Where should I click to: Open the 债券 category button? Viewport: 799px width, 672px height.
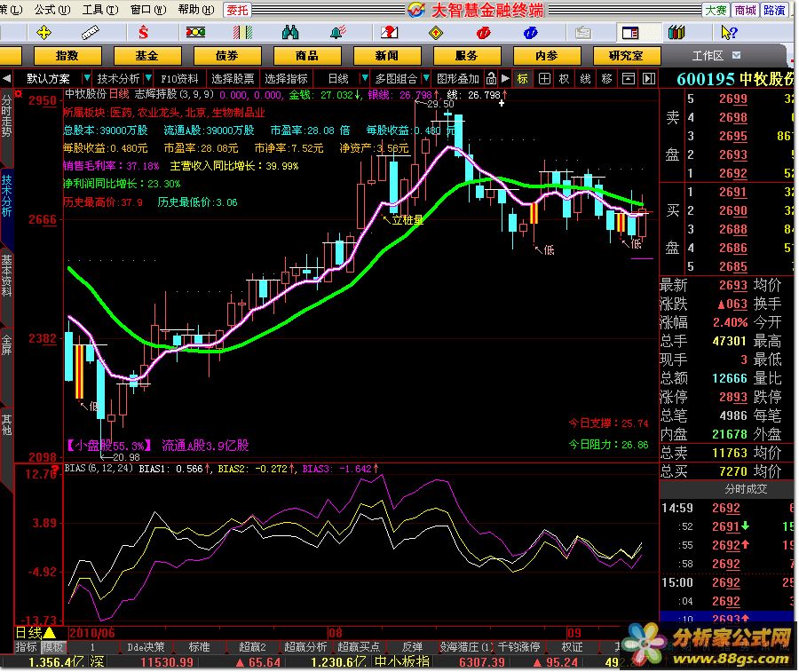click(227, 56)
